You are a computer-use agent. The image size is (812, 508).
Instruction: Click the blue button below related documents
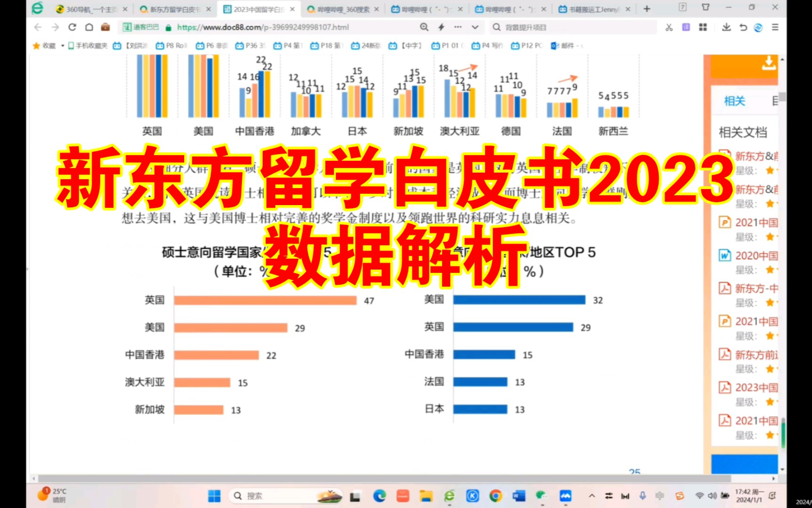tap(744, 464)
